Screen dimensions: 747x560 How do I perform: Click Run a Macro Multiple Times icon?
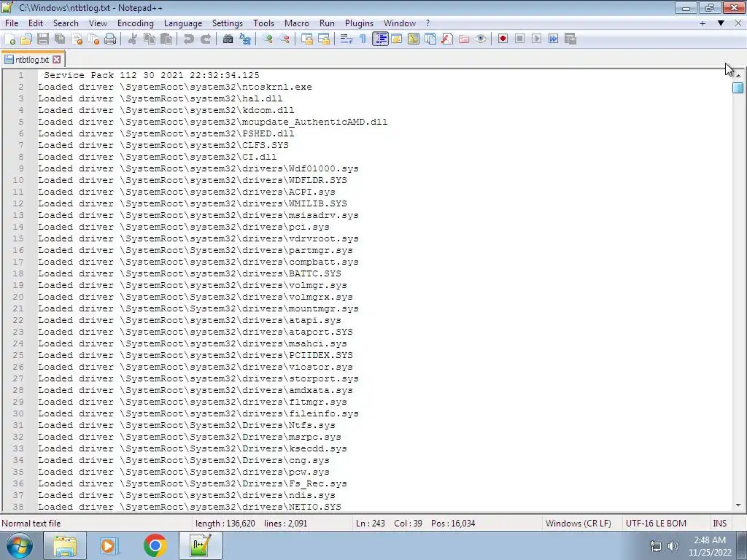pyautogui.click(x=554, y=39)
